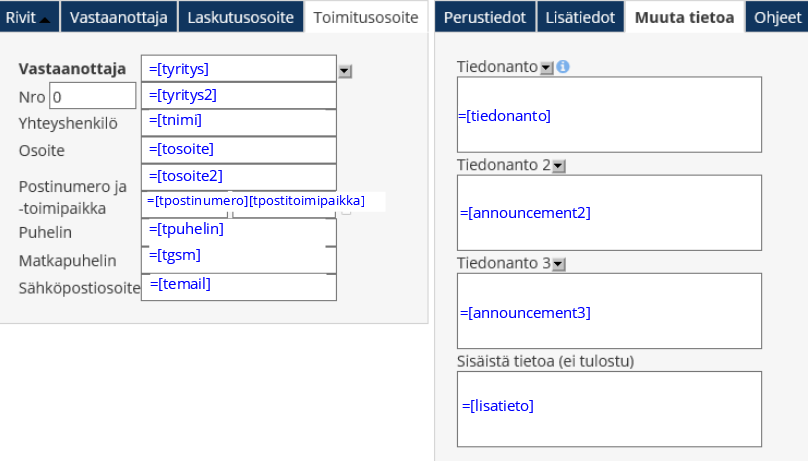
Task: Open the dropdown arrow beside Tiedonanto
Action: click(546, 67)
